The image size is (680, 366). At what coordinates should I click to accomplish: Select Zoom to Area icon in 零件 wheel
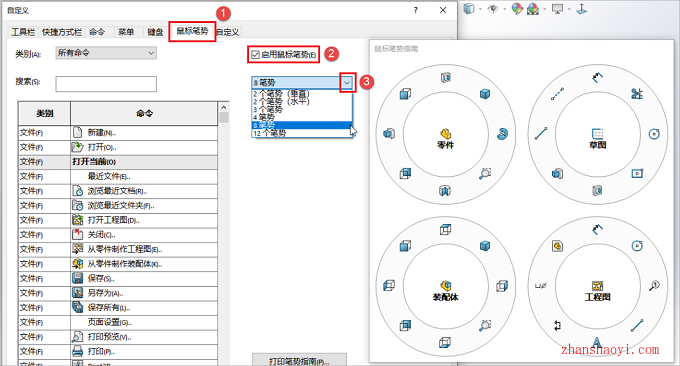click(485, 173)
